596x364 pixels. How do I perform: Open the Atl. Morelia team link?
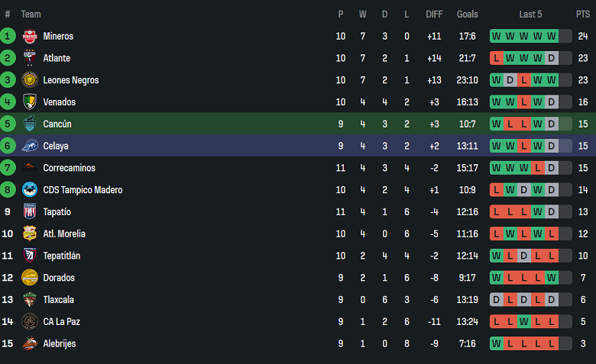pyautogui.click(x=64, y=234)
